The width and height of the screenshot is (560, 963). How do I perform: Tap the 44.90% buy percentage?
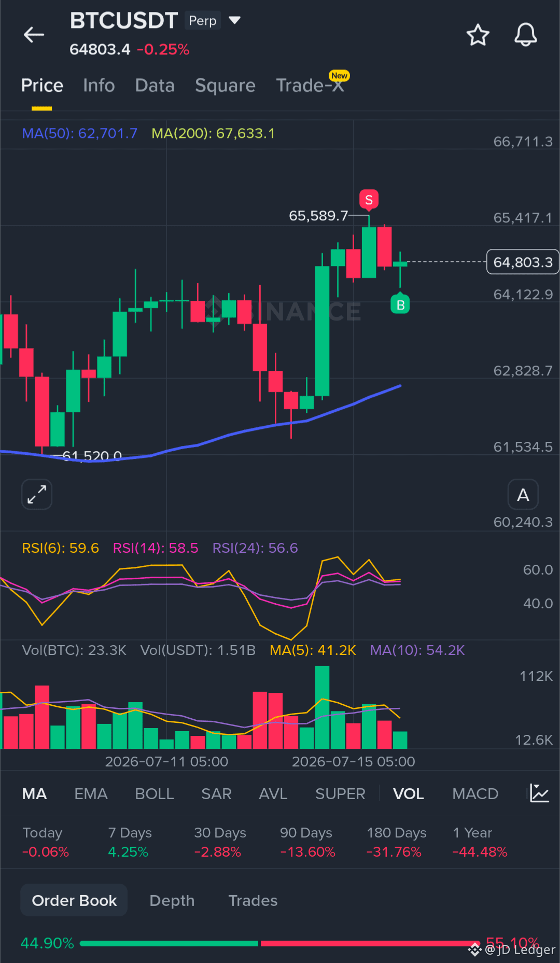click(x=47, y=943)
